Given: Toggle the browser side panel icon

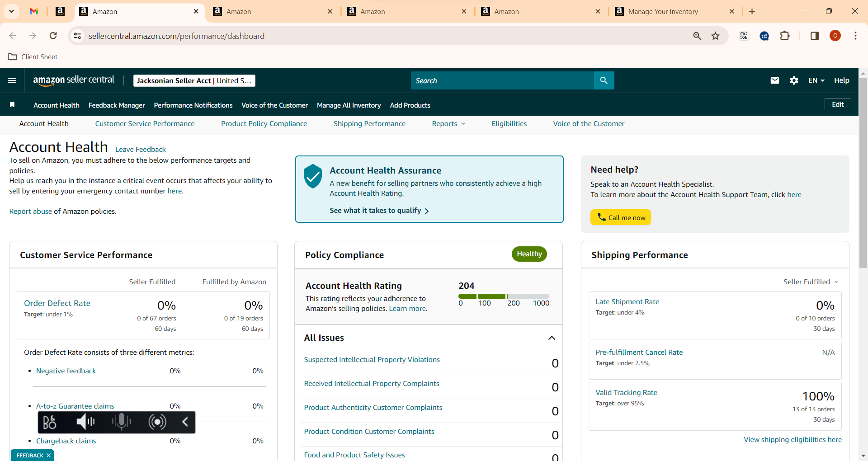Looking at the screenshot, I should pos(815,36).
